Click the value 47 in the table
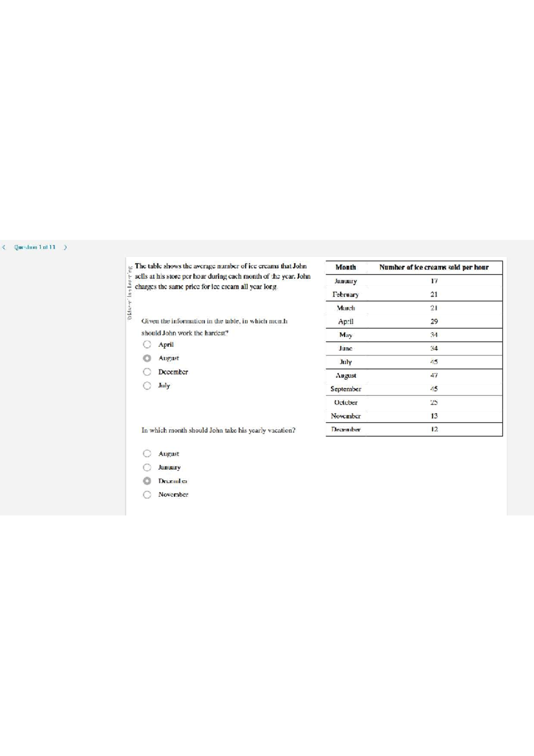The height and width of the screenshot is (756, 534). (434, 375)
